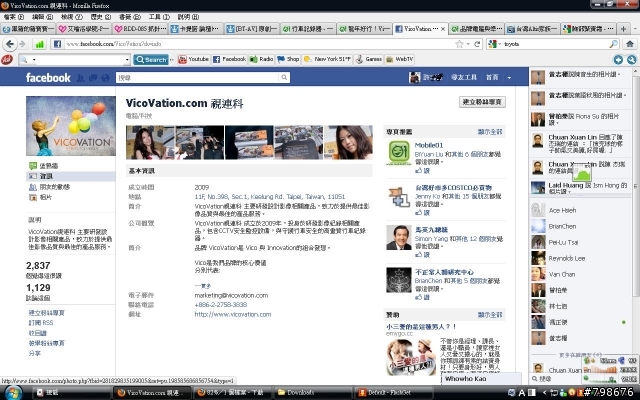This screenshot has width=640, height=400.
Task: Open the 說明 (H) menu
Action: [x=188, y=17]
